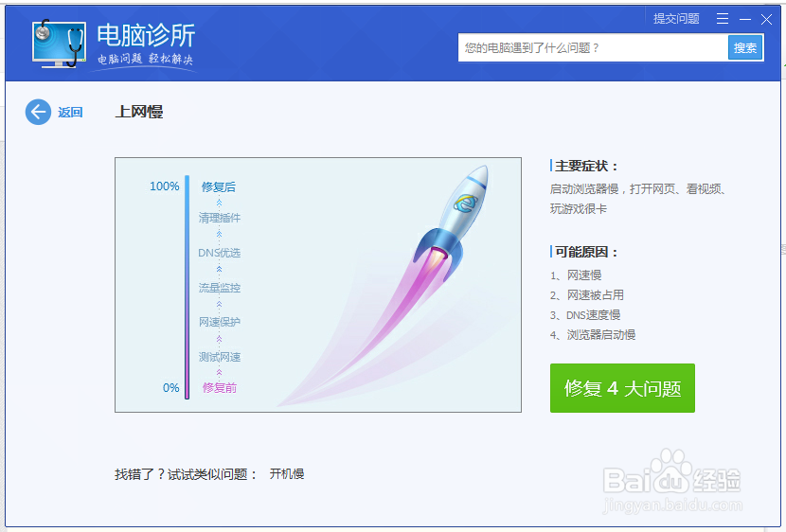Click the vertical repair progress bar
Screen dimensions: 786x532
(187, 287)
